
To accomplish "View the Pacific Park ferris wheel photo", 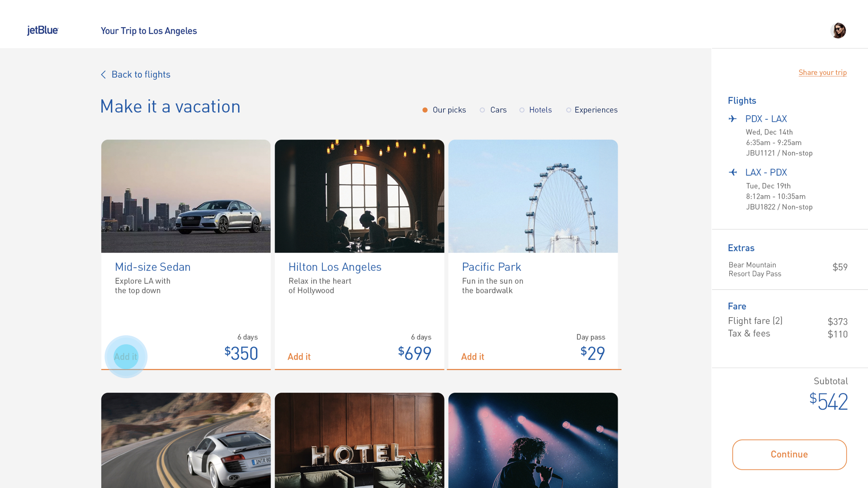I will pyautogui.click(x=533, y=196).
